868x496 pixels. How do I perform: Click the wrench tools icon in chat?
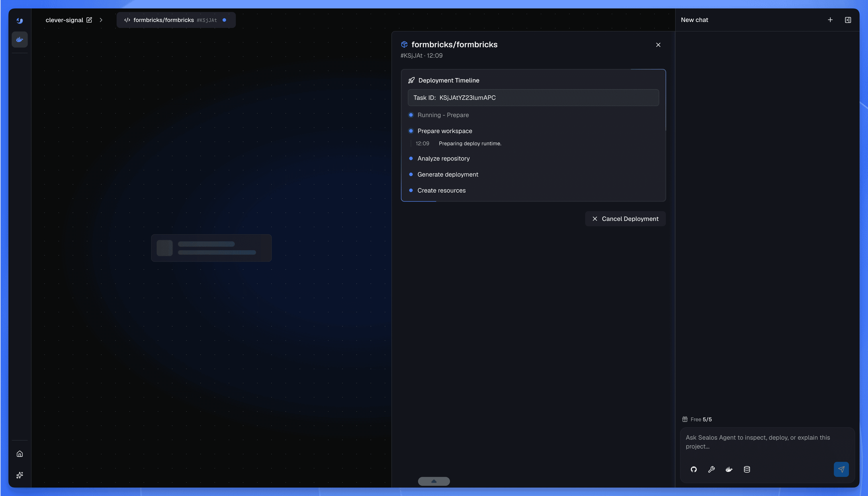(x=712, y=470)
